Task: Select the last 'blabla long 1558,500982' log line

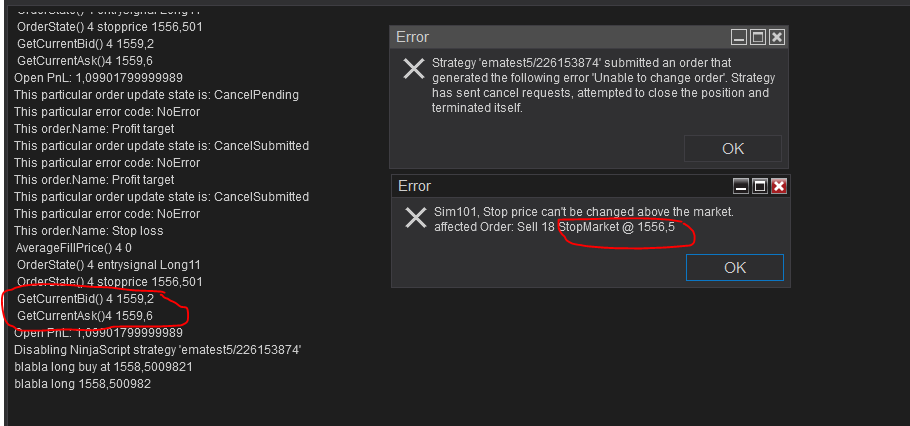Action: pyautogui.click(x=82, y=383)
